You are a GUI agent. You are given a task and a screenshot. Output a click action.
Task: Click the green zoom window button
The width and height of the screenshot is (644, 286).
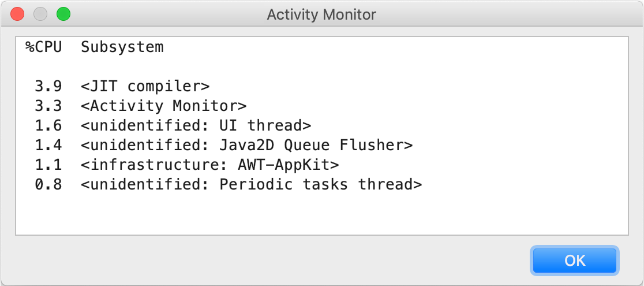tap(63, 14)
